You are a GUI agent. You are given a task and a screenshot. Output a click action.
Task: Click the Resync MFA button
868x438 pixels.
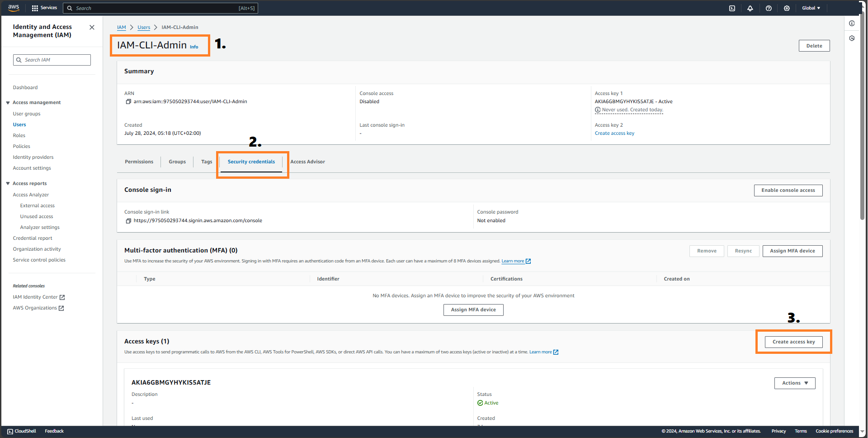click(743, 251)
